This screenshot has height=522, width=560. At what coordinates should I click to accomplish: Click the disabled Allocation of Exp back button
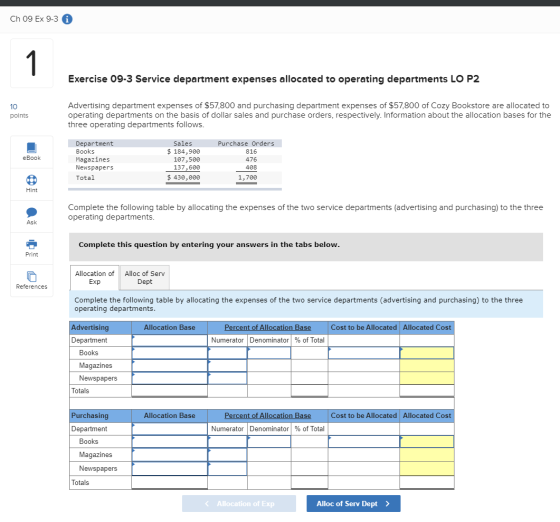(239, 503)
